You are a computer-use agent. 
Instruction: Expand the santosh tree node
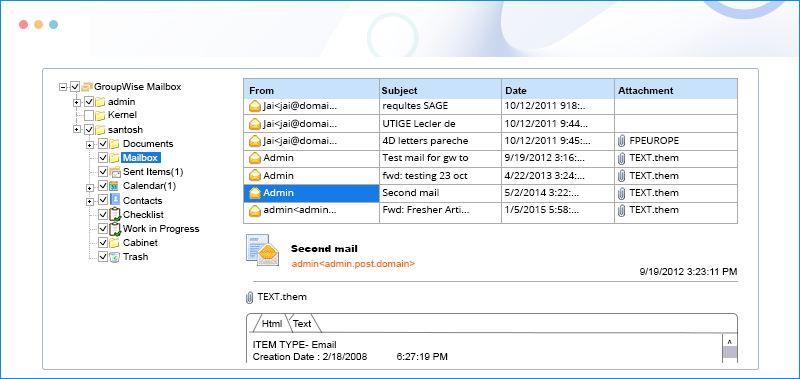(x=77, y=130)
